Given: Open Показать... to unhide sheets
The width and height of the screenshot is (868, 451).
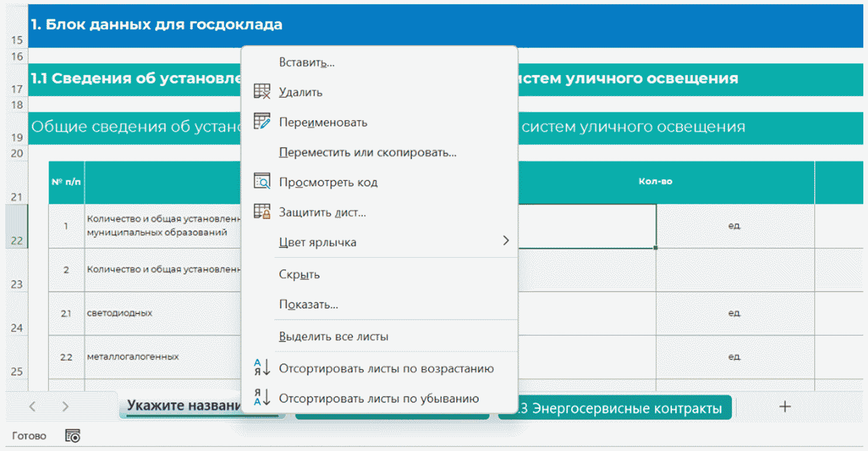Looking at the screenshot, I should pyautogui.click(x=308, y=305).
